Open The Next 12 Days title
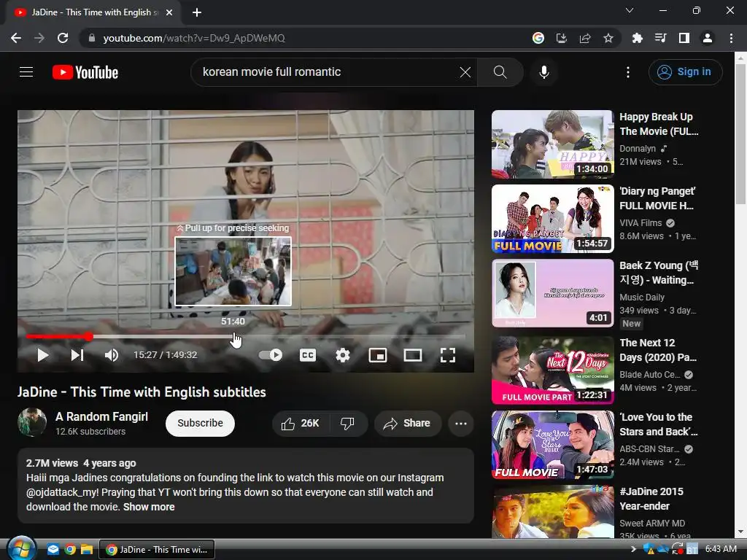 (x=658, y=350)
